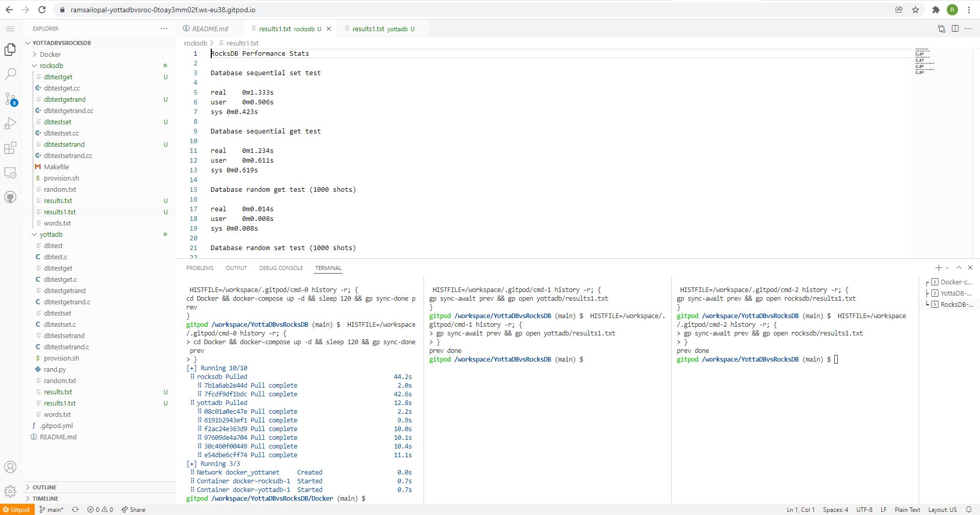Open the Remote Explorer view
980x515 pixels.
(10, 172)
